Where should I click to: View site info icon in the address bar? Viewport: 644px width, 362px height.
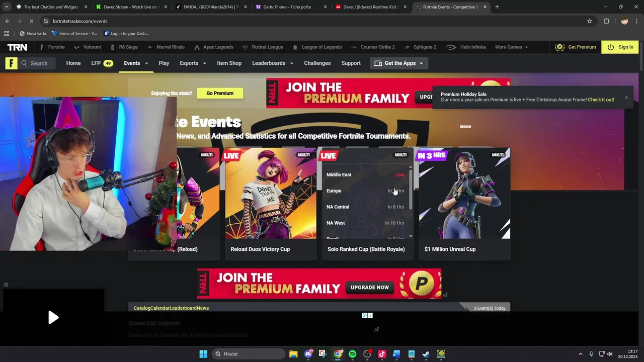tap(46, 21)
